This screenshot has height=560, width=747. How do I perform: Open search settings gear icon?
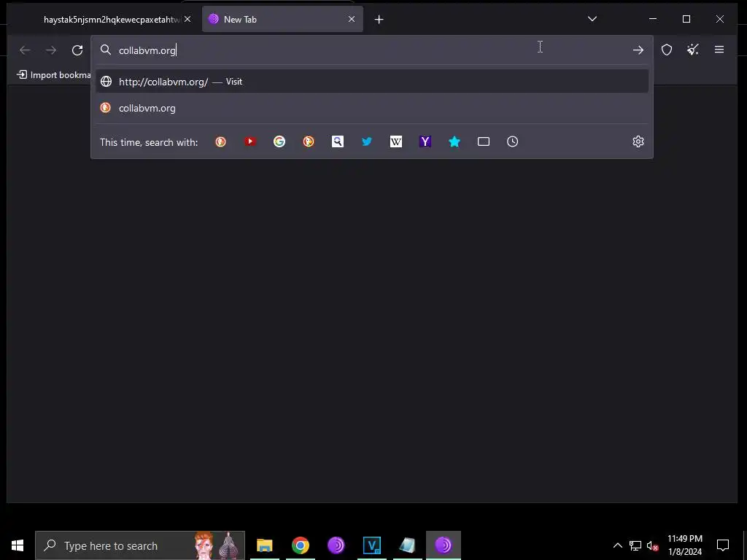pos(638,141)
